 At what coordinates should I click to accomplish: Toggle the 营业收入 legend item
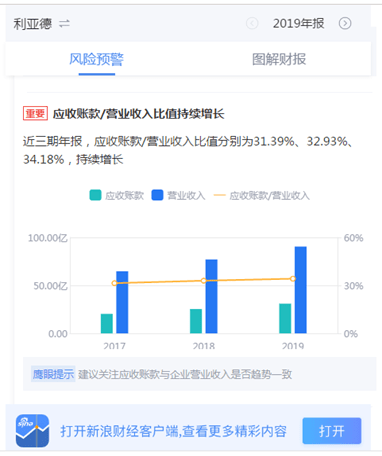pos(178,195)
